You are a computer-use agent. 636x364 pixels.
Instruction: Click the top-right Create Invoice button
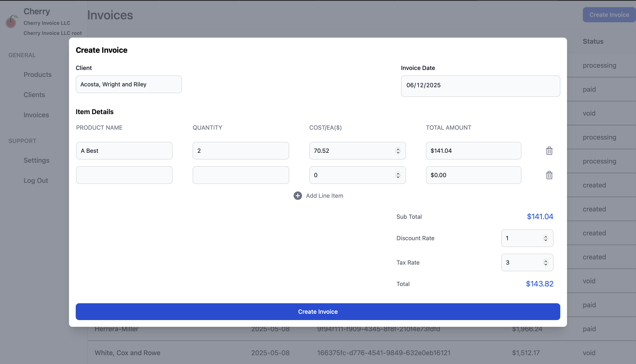(x=609, y=15)
